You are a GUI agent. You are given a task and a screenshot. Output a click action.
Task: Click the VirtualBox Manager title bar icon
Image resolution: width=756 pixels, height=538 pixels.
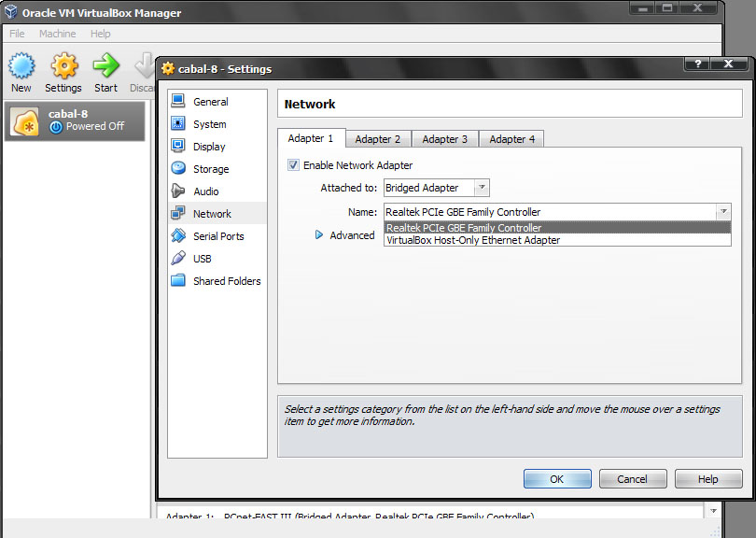pyautogui.click(x=11, y=12)
